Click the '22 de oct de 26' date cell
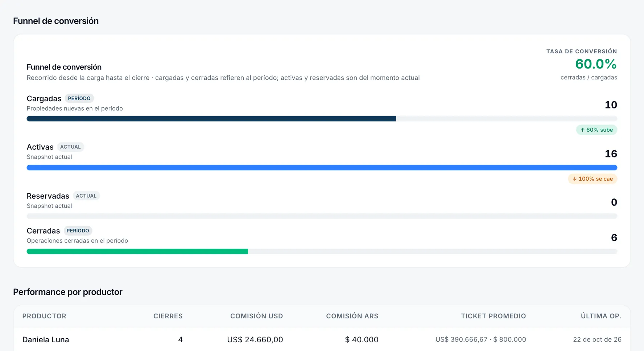644x351 pixels. pyautogui.click(x=597, y=340)
